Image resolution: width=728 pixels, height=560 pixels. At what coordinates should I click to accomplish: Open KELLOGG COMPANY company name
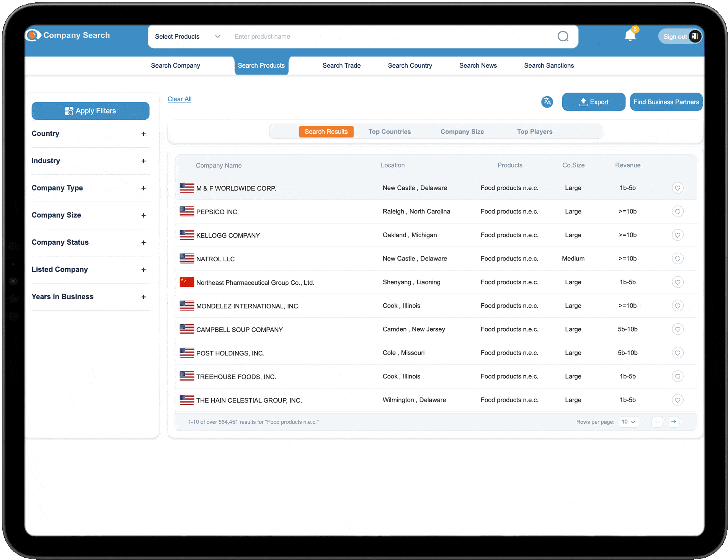tap(228, 236)
